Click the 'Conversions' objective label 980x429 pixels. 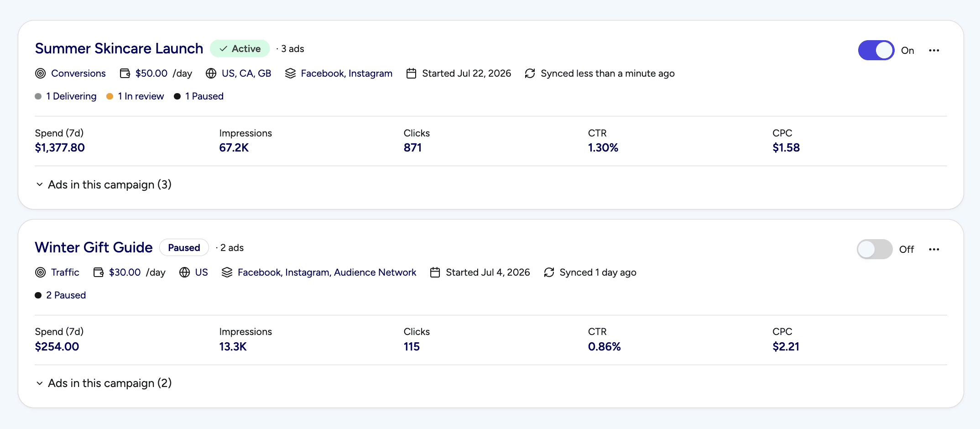[x=78, y=73]
